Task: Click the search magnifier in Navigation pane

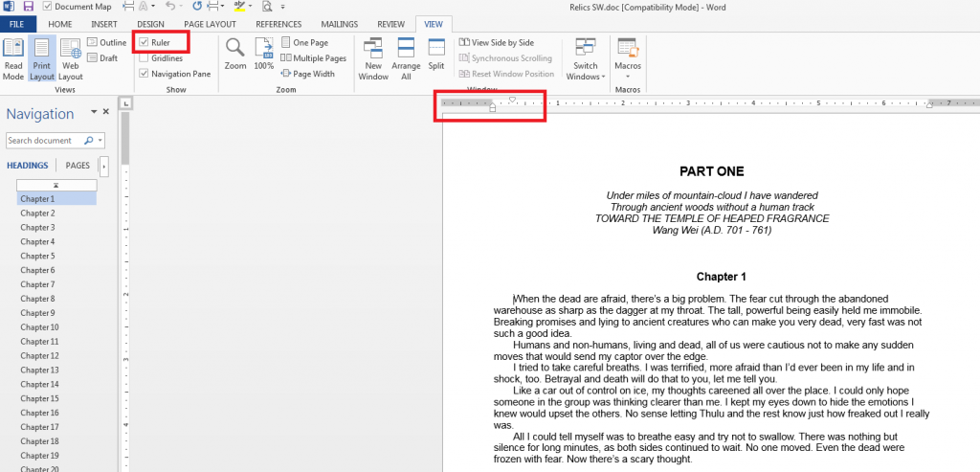Action: pos(88,141)
